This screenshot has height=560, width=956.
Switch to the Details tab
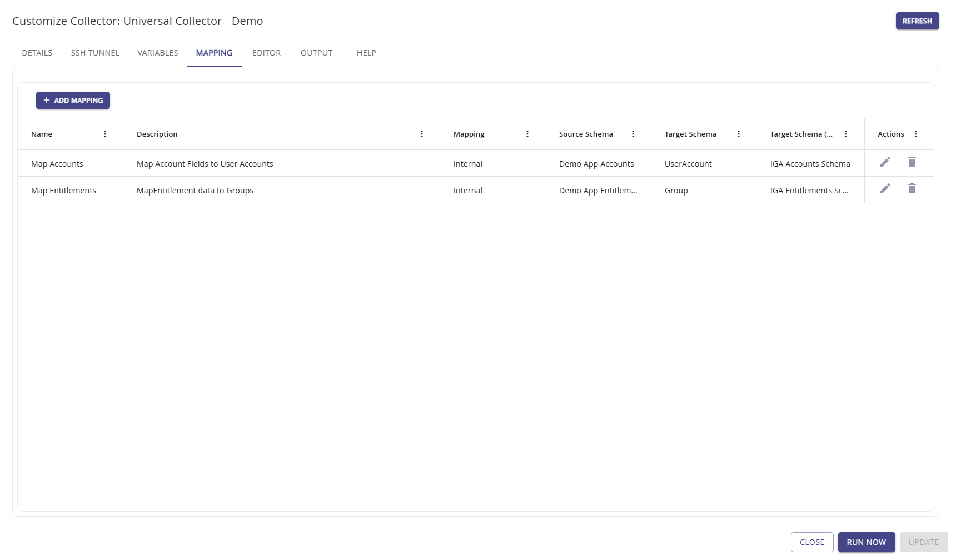click(x=37, y=53)
